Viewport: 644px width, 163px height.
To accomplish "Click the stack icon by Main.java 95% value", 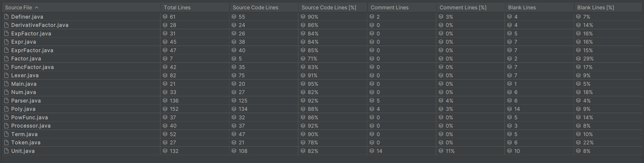I will [303, 84].
